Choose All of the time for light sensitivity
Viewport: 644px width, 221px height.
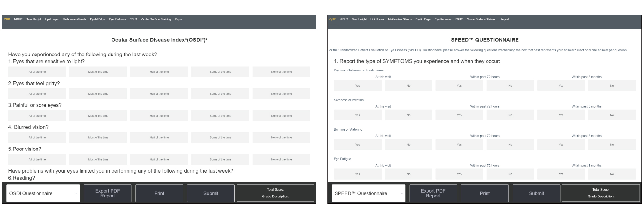coord(37,72)
